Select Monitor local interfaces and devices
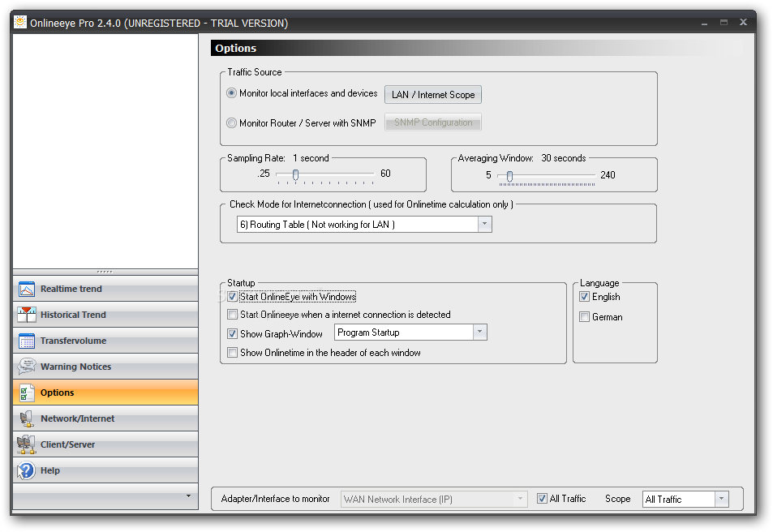 point(231,93)
